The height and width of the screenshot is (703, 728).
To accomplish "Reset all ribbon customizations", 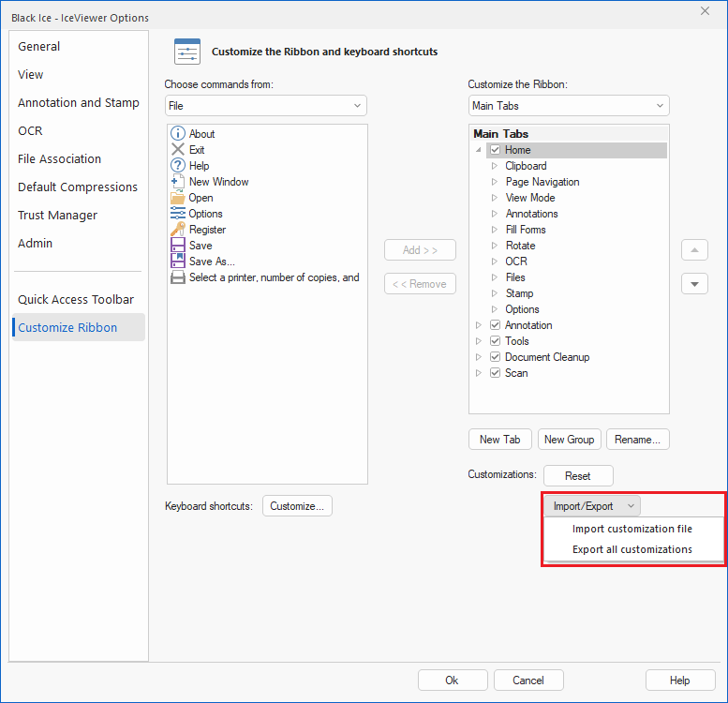I will [x=578, y=475].
